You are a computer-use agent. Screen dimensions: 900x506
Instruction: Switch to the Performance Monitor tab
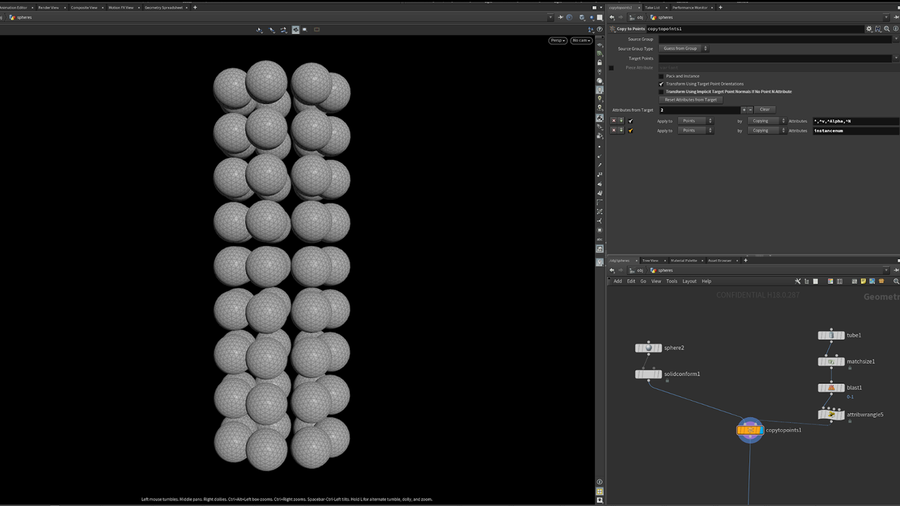[x=690, y=7]
